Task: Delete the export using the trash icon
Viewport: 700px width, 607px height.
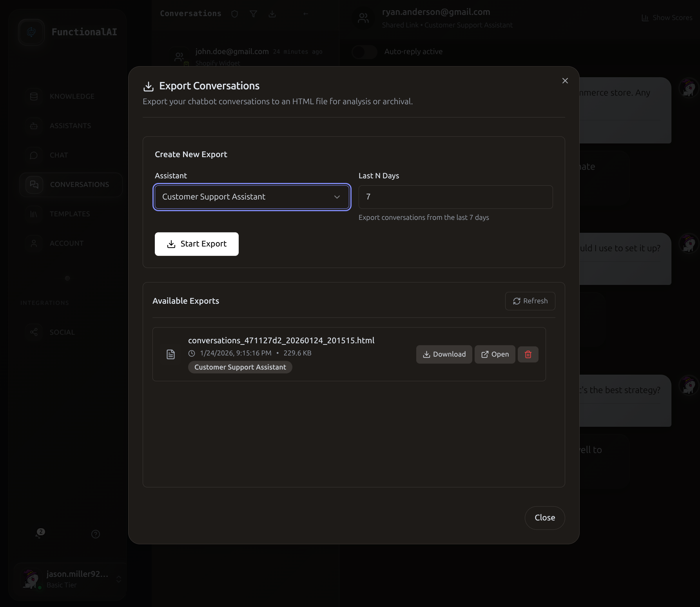Action: pyautogui.click(x=528, y=354)
